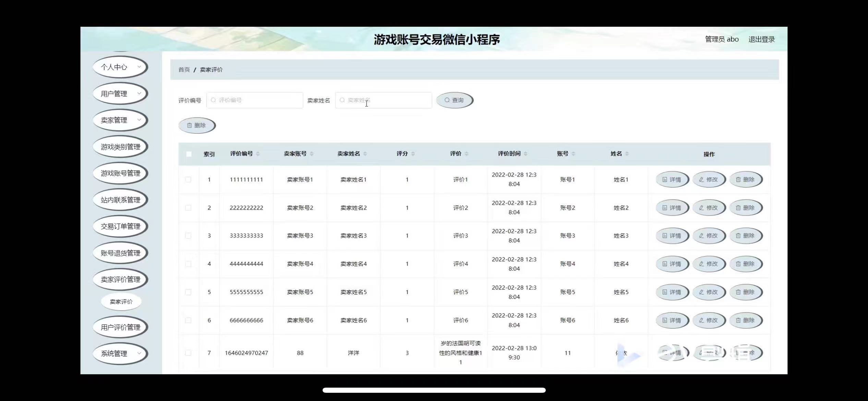Viewport: 868px width, 401px height.
Task: Select the 卖家评价 submenu item
Action: click(121, 302)
